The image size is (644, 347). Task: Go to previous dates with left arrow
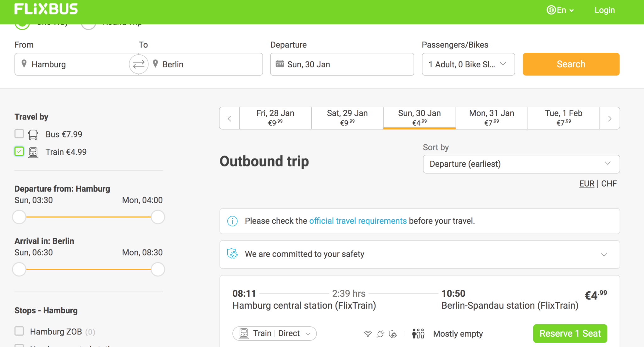[230, 118]
